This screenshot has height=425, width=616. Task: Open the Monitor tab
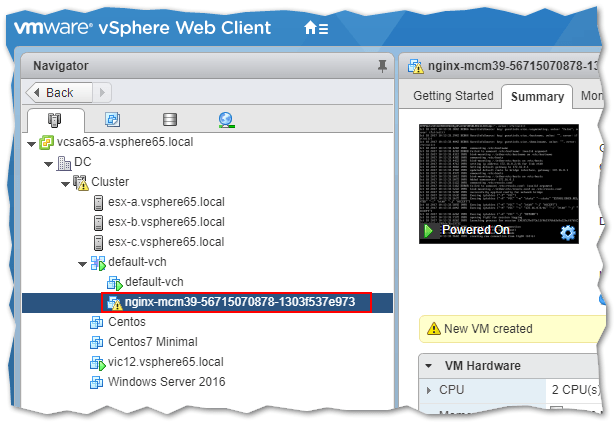click(591, 96)
